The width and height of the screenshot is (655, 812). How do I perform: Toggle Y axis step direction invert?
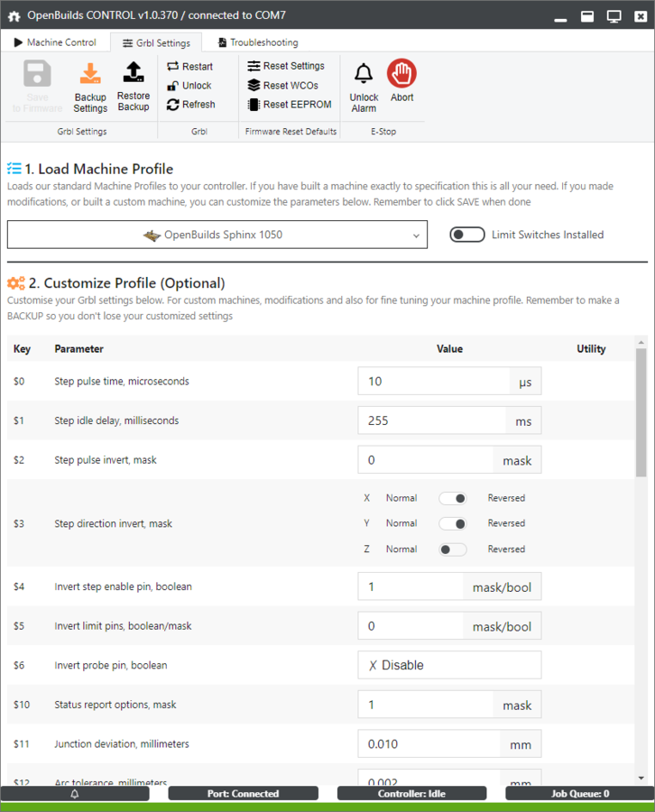click(452, 523)
